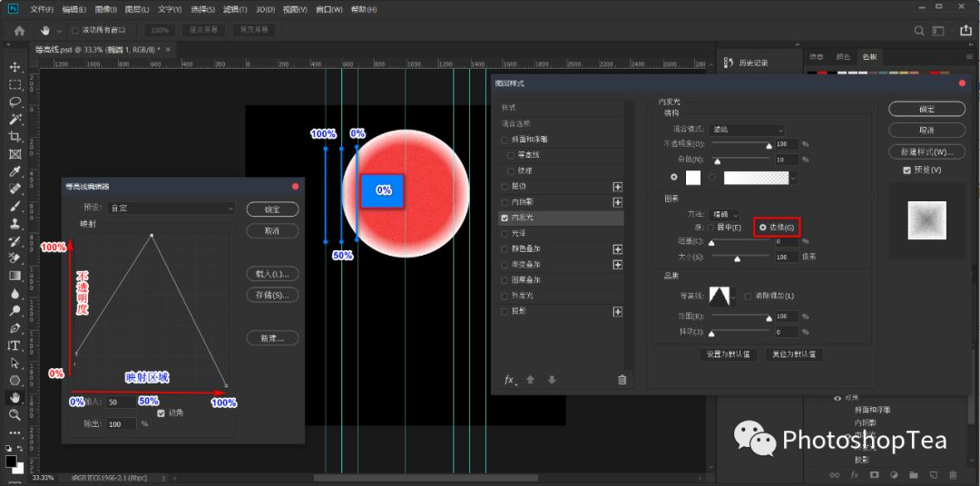Viewport: 980px width, 486px height.
Task: Enable the 颜色叠加 effect checkbox
Action: click(505, 249)
